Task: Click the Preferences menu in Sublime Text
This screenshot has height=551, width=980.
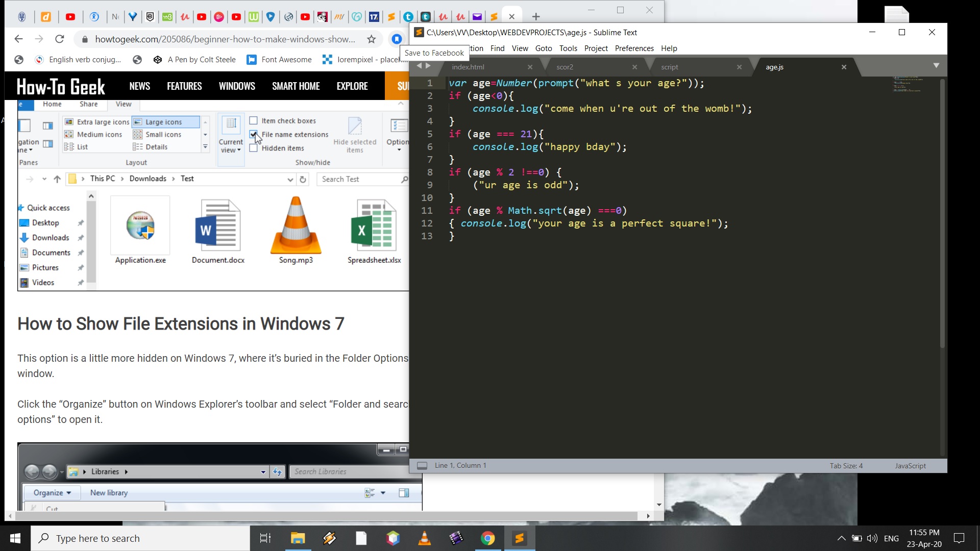Action: (x=634, y=48)
